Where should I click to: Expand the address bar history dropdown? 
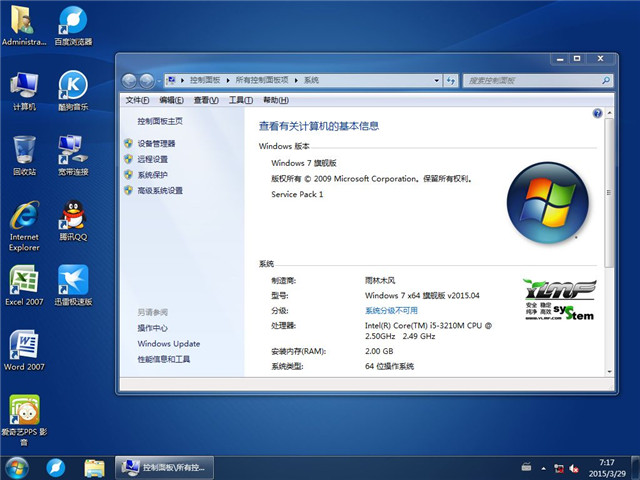tap(436, 80)
